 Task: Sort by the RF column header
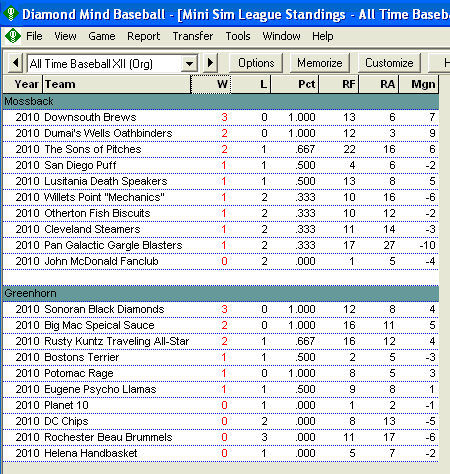[339, 84]
